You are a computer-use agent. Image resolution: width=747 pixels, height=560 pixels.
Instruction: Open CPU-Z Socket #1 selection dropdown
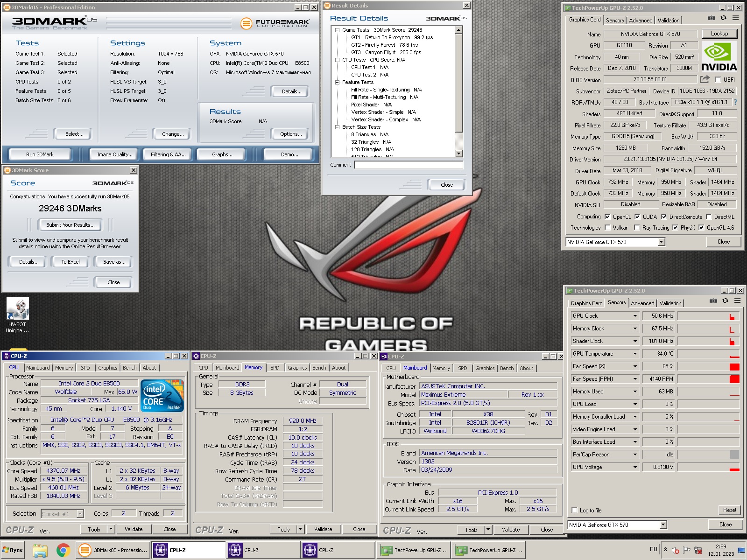pyautogui.click(x=80, y=514)
